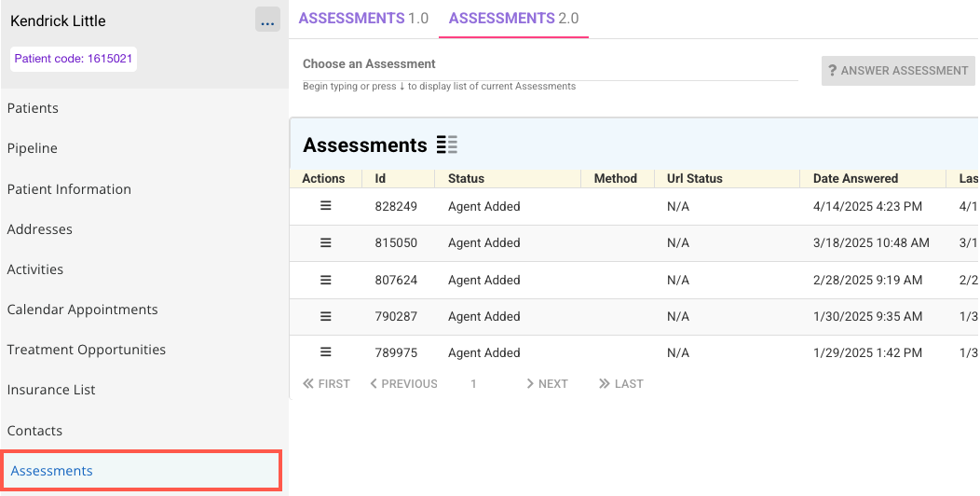Screen dimensions: 980x496
Task: Click the column list icon beside Assessments heading
Action: [x=447, y=145]
